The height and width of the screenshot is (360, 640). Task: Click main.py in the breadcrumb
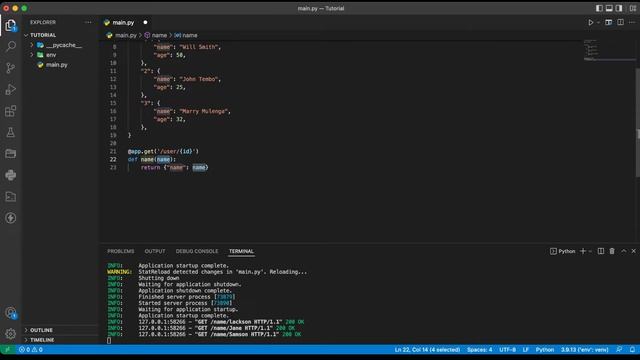tap(125, 36)
